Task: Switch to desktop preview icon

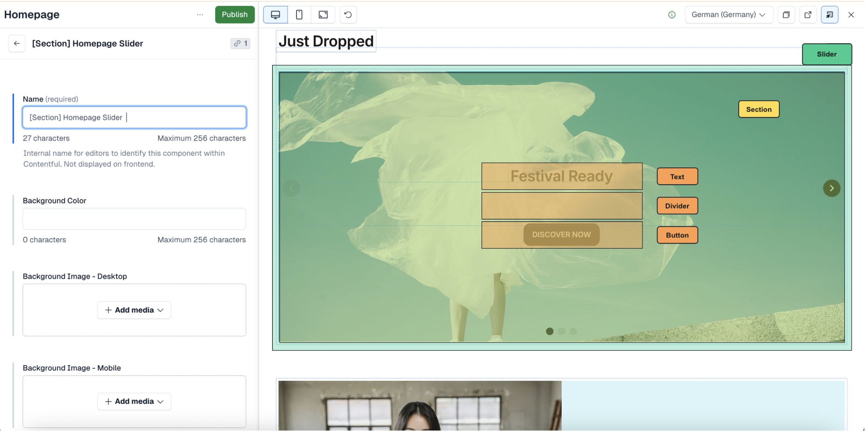Action: tap(276, 15)
